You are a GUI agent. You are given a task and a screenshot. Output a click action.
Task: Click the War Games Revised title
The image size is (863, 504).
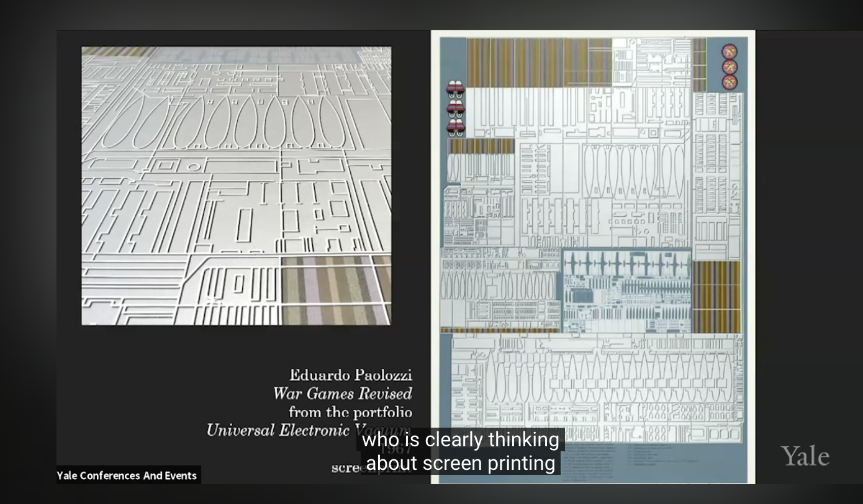pyautogui.click(x=342, y=394)
